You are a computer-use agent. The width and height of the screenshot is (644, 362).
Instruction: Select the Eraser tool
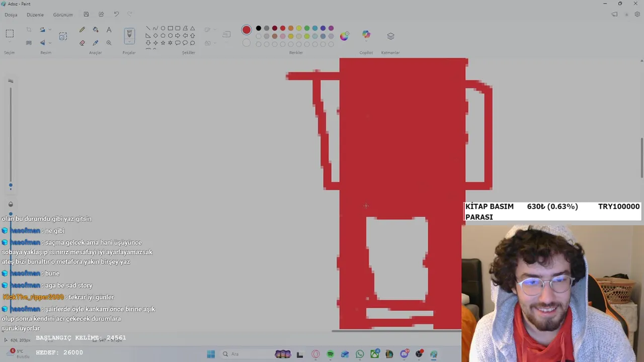(x=82, y=43)
